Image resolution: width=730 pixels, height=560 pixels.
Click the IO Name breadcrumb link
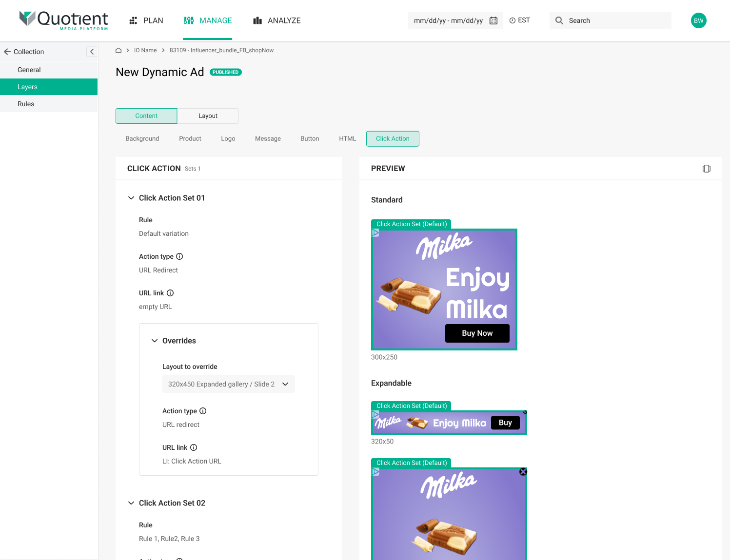click(x=145, y=50)
